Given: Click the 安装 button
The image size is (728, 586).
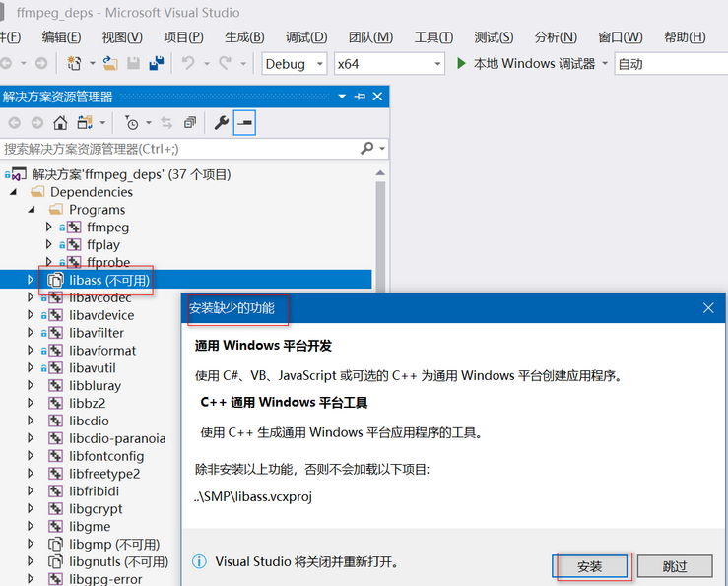Looking at the screenshot, I should (590, 566).
